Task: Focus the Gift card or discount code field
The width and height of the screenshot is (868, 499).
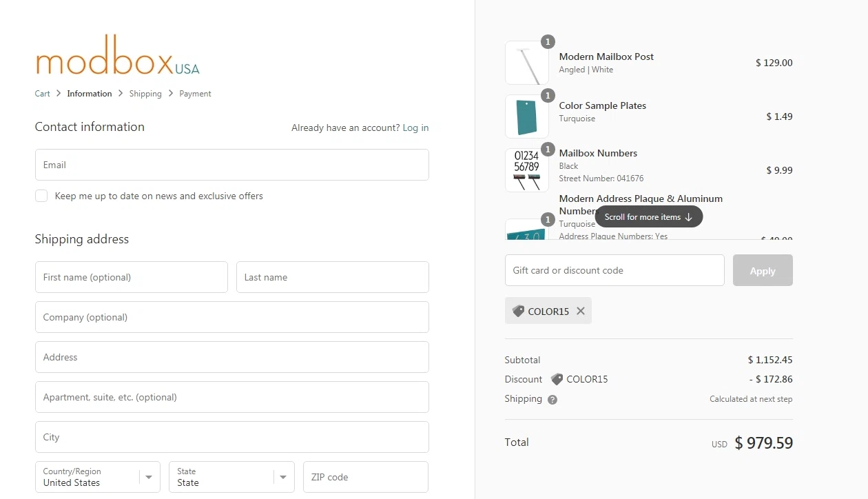Action: point(614,270)
